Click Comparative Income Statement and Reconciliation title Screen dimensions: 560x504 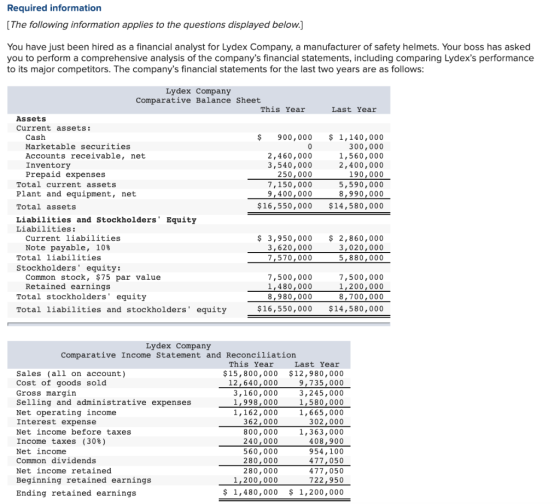coord(178,355)
